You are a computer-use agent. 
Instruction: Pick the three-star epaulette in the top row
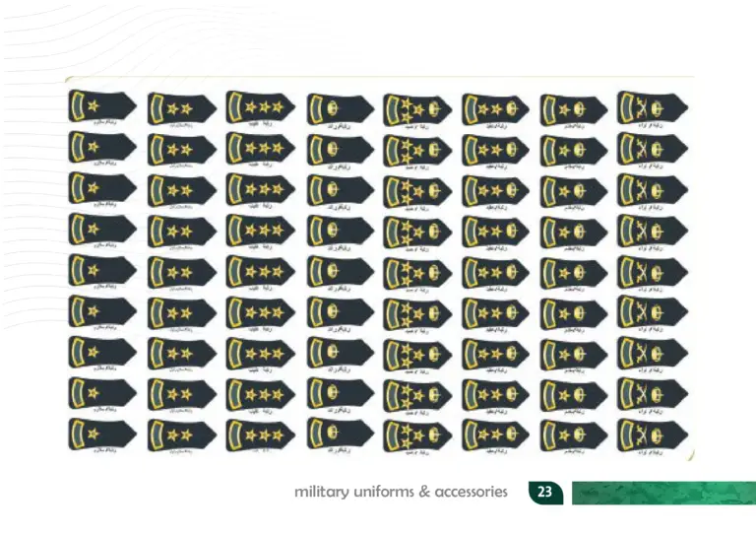point(260,105)
